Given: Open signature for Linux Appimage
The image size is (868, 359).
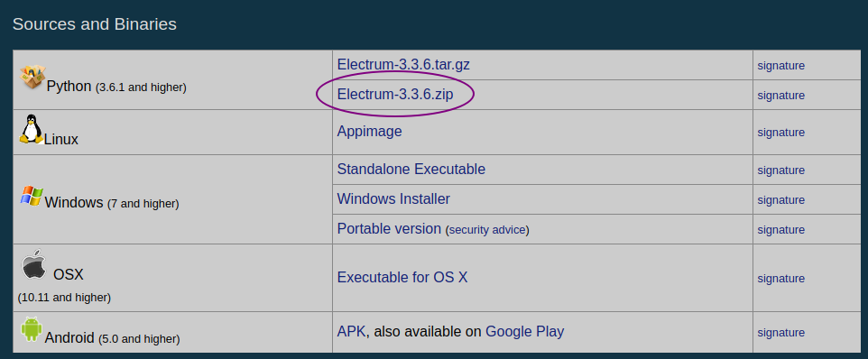Looking at the screenshot, I should click(x=780, y=133).
